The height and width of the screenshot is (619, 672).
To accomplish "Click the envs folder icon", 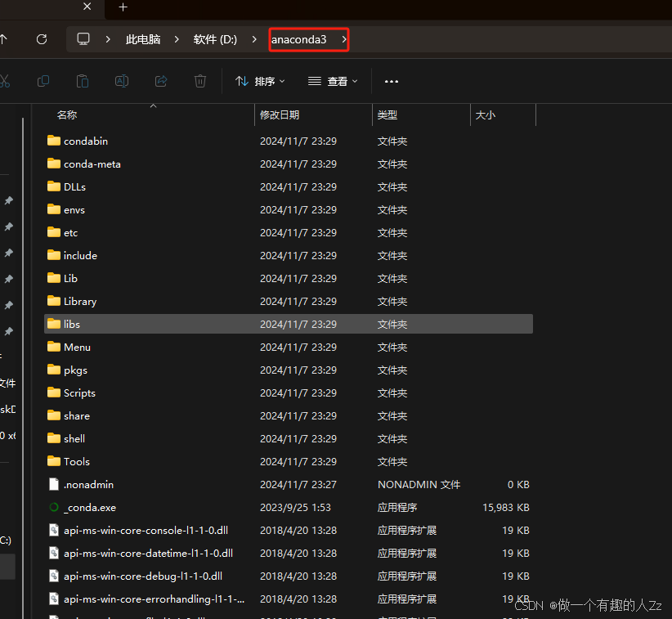I will [54, 209].
